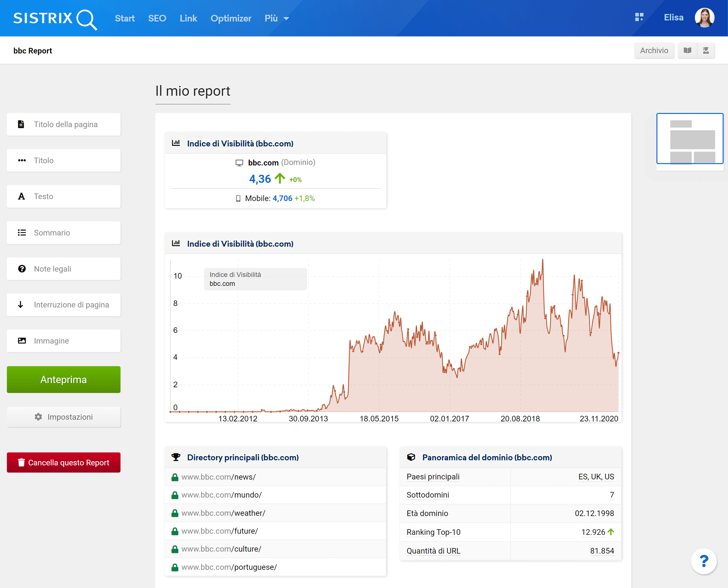The height and width of the screenshot is (588, 728).
Task: Click the gear icon in Impostazioni
Action: [x=38, y=417]
